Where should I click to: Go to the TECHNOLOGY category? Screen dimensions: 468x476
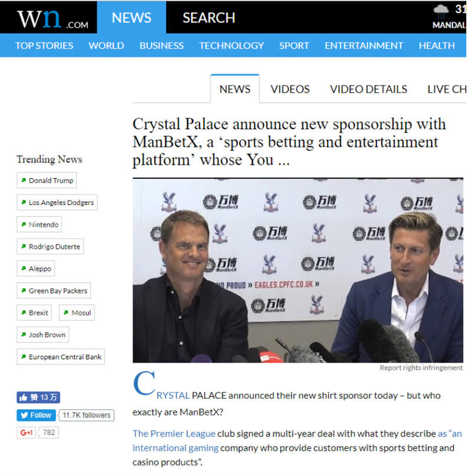click(231, 45)
